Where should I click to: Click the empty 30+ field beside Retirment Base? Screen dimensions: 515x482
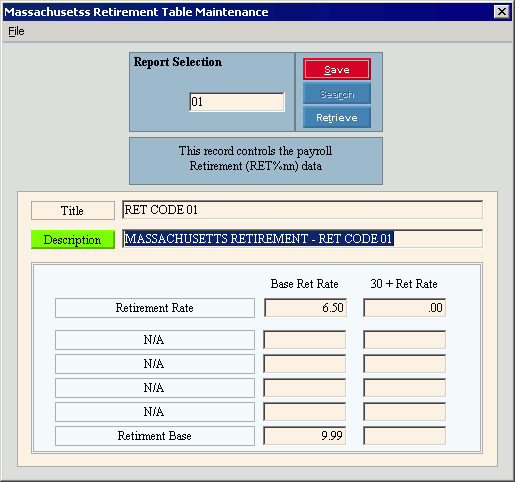(x=404, y=436)
